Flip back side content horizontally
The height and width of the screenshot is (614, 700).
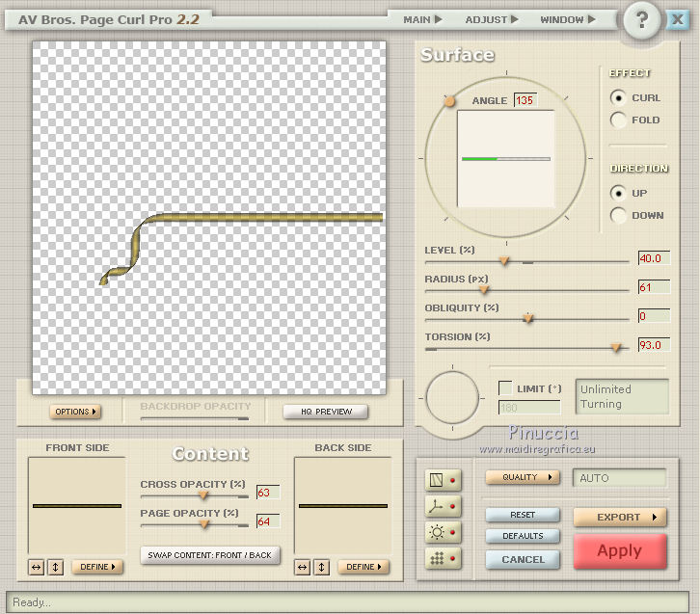coord(302,567)
